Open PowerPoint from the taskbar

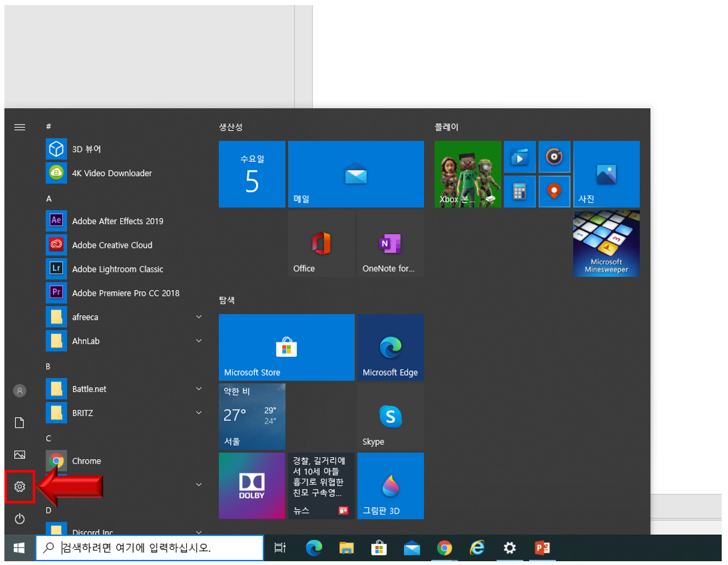click(x=542, y=548)
